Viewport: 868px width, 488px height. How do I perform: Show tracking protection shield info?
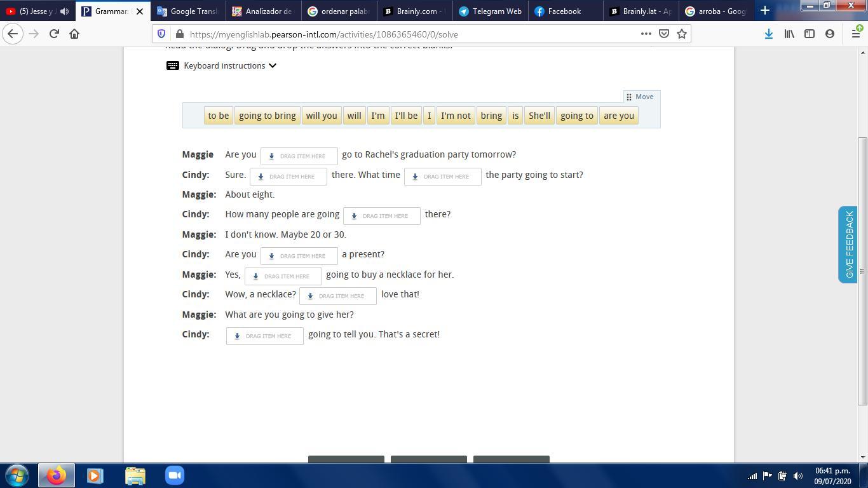coord(161,34)
